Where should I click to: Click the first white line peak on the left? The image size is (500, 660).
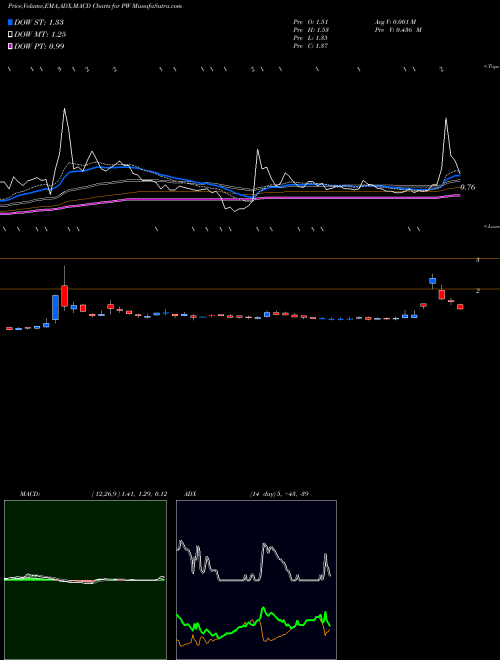pyautogui.click(x=64, y=109)
